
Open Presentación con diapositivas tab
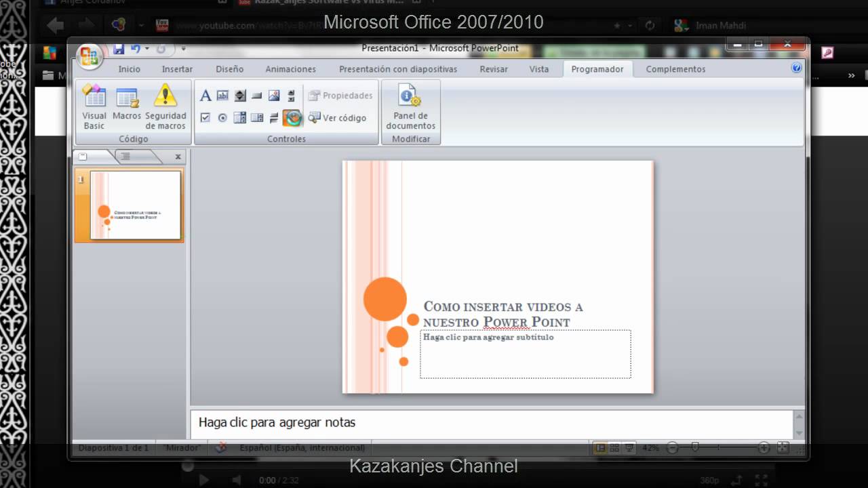coord(398,69)
